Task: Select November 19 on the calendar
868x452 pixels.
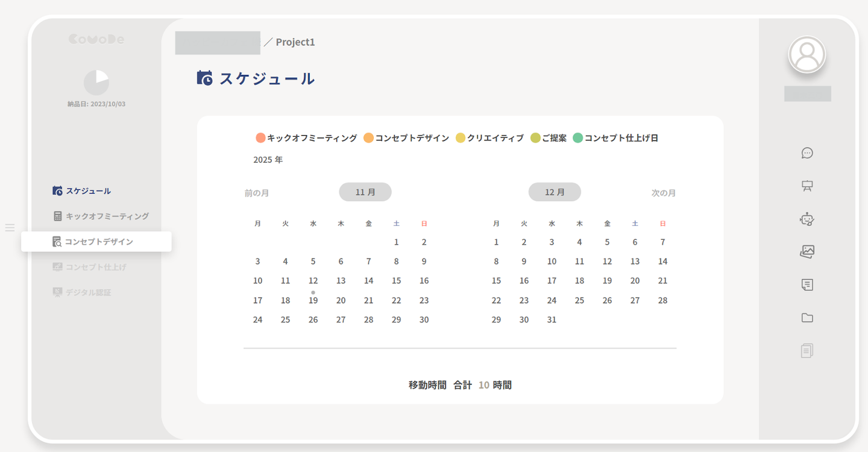Action: pyautogui.click(x=313, y=300)
